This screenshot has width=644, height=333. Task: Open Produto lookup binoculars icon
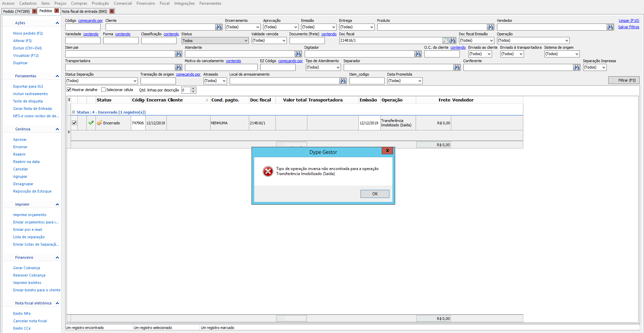(x=490, y=27)
